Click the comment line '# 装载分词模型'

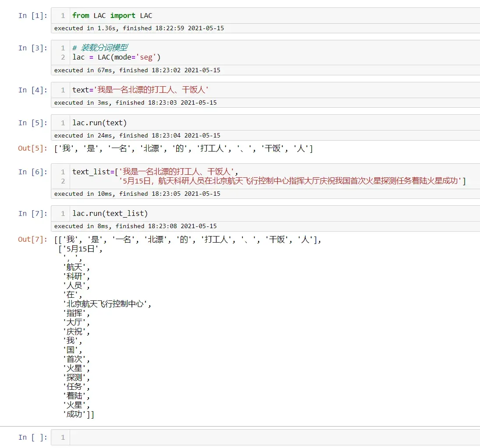[x=100, y=48]
